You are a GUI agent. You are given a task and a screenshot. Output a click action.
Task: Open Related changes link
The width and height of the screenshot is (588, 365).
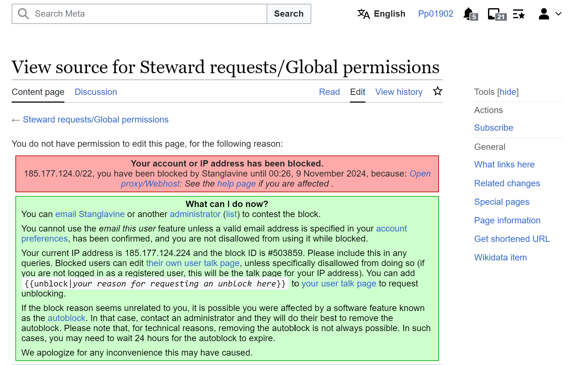(507, 183)
